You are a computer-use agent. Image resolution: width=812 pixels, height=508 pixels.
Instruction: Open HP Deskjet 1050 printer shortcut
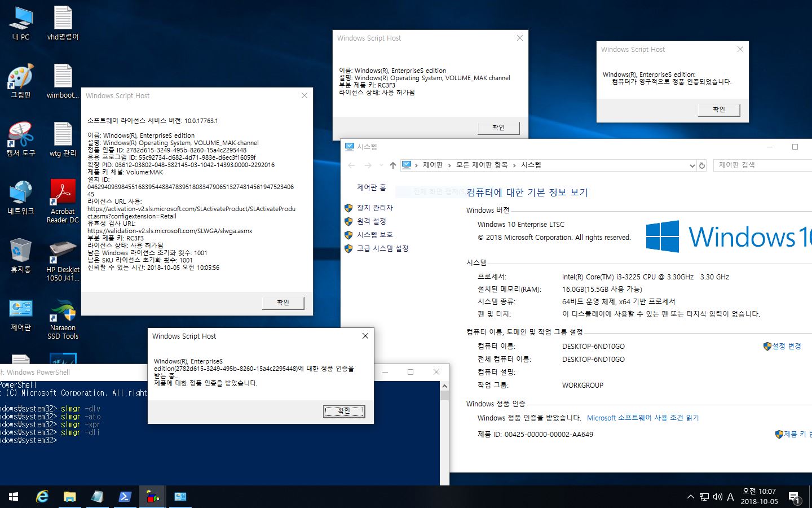63,260
